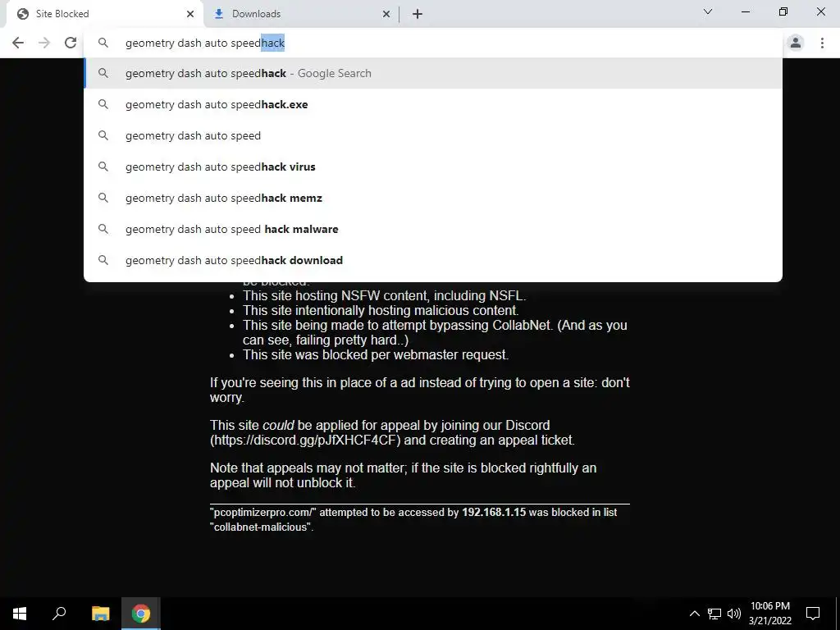Click 'This site hosting NSFW content' bullet

click(384, 295)
